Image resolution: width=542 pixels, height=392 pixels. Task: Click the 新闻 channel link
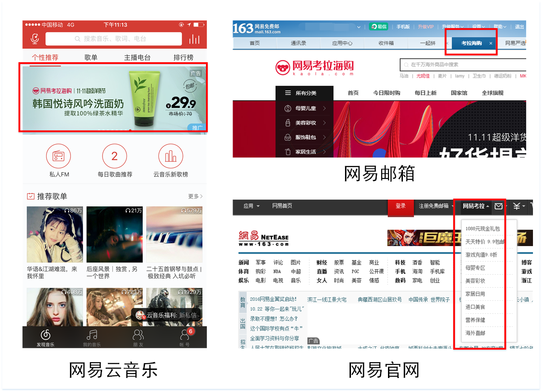tap(244, 262)
